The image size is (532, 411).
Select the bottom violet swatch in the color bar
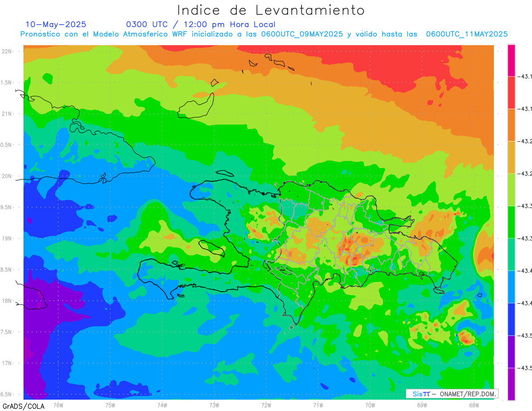pos(511,384)
